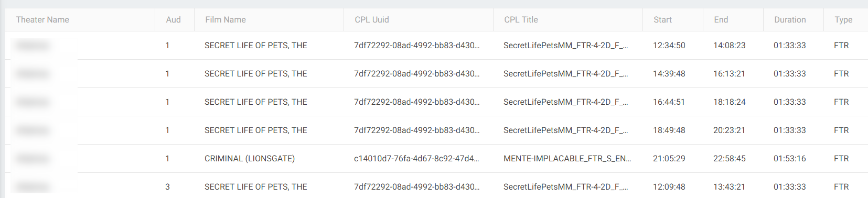
Task: Select the showing starting at 18:49:48
Action: (x=436, y=130)
